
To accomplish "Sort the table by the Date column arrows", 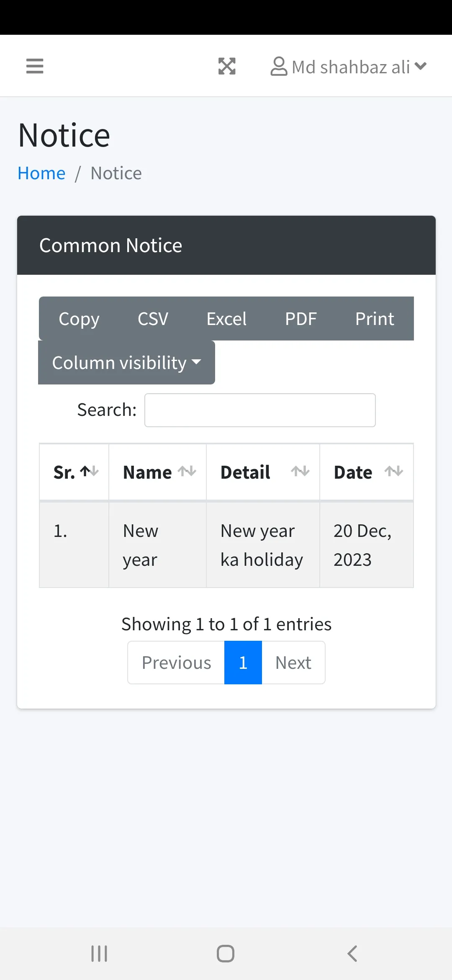I will pos(394,472).
